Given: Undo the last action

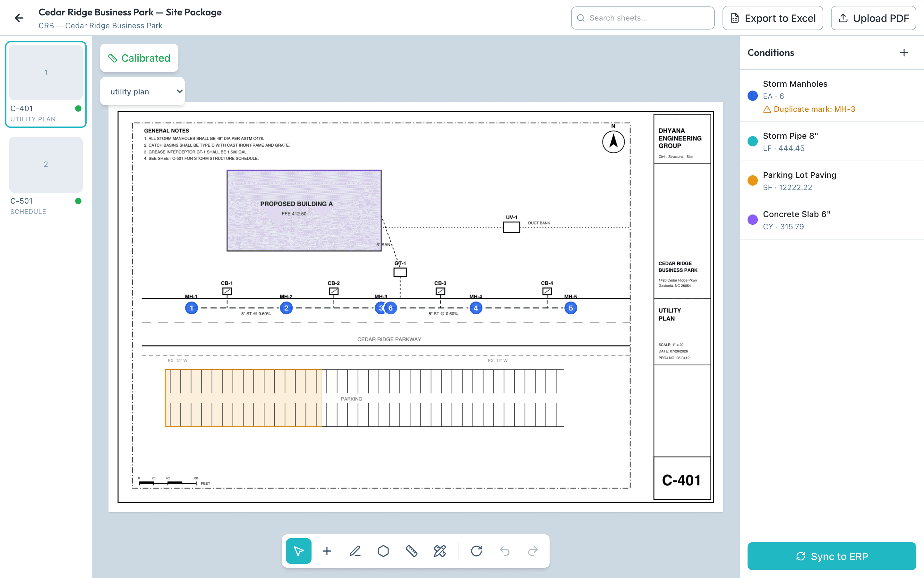Looking at the screenshot, I should tap(505, 551).
